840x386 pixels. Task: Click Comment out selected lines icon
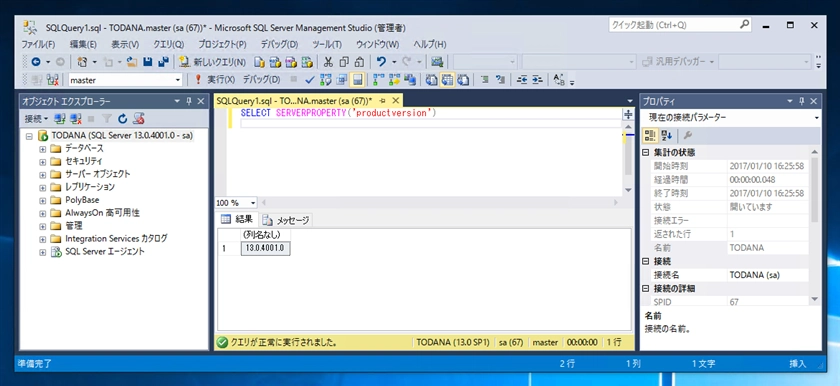pyautogui.click(x=485, y=80)
